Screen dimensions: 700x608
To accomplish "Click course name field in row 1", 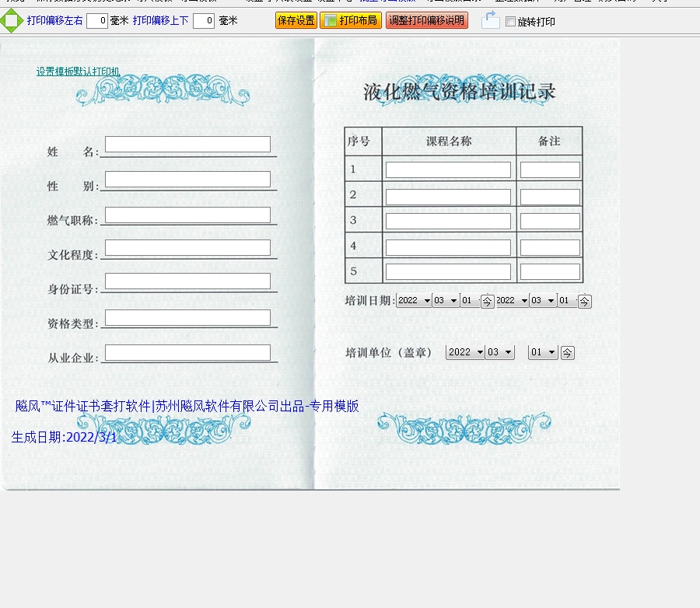I will 448,170.
